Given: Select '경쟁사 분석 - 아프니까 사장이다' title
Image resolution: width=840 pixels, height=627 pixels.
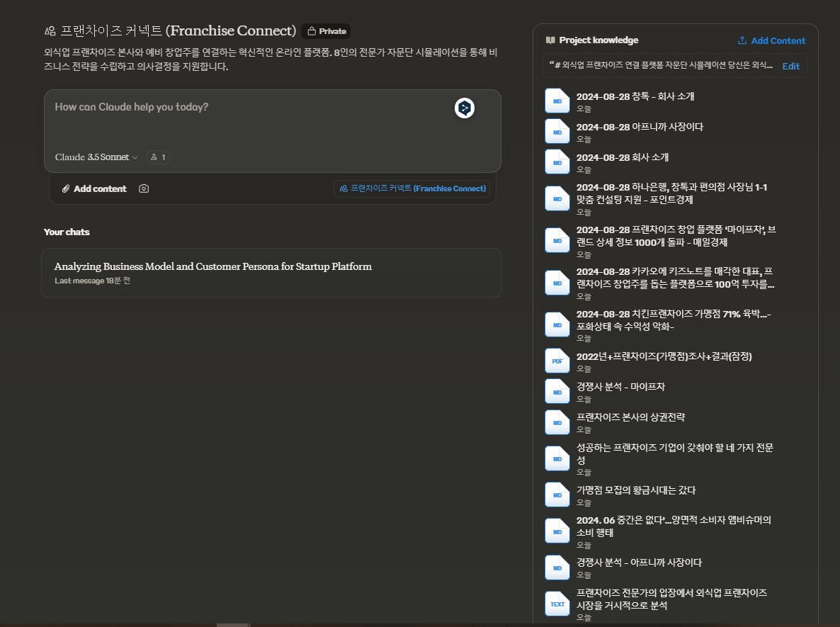Looking at the screenshot, I should point(639,563).
